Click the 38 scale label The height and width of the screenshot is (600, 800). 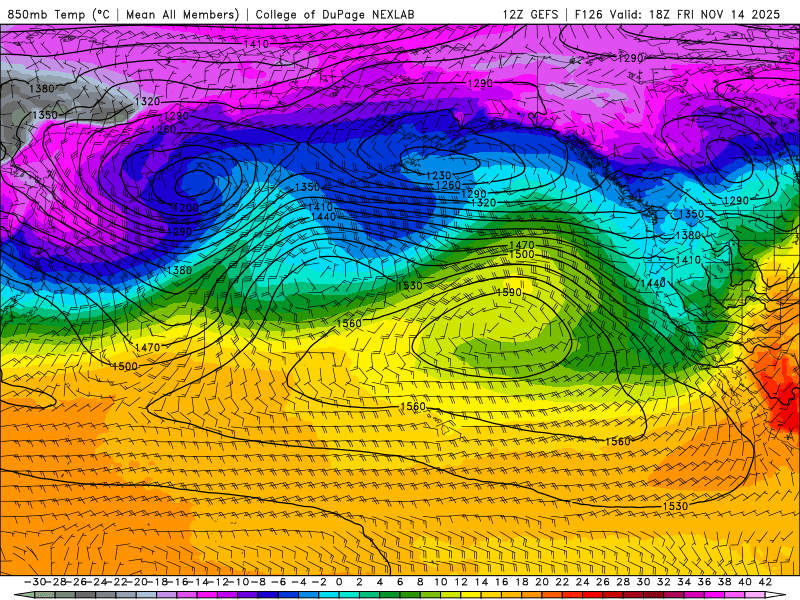pos(724,582)
